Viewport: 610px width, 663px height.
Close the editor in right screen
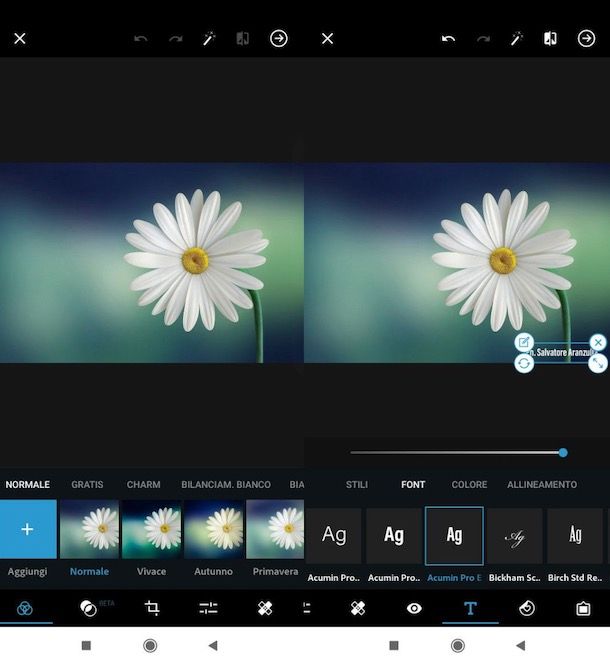(327, 38)
